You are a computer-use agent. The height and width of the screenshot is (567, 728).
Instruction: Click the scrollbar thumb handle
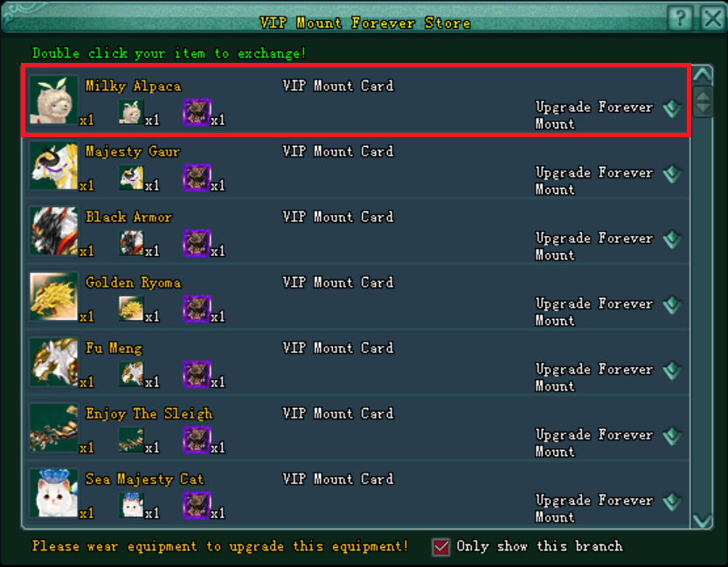click(x=703, y=101)
